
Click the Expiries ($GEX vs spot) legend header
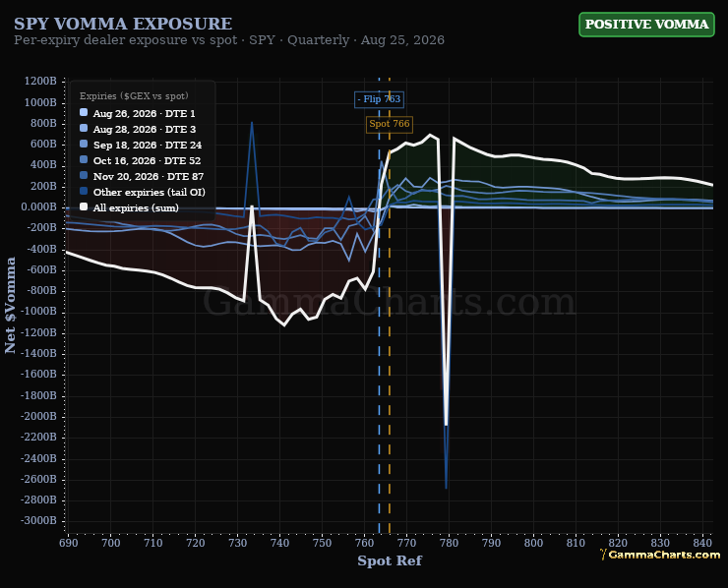(134, 96)
